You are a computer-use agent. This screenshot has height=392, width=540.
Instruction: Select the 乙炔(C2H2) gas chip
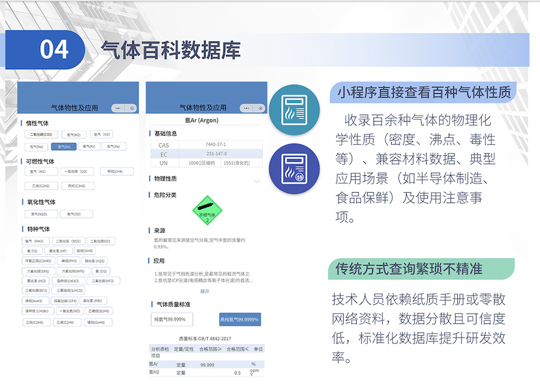(41, 186)
